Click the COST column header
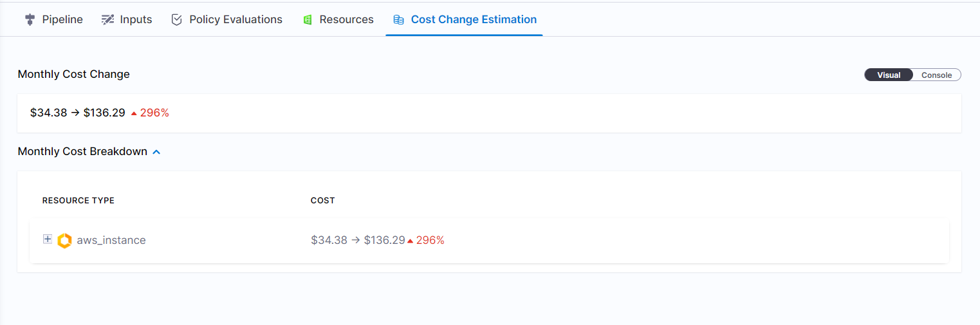Viewport: 980px width, 325px height. click(322, 201)
